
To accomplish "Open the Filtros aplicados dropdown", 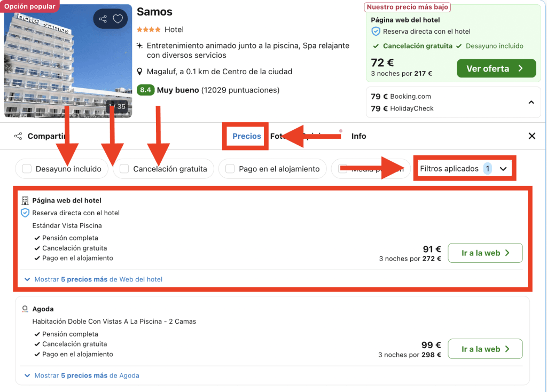I will (463, 169).
